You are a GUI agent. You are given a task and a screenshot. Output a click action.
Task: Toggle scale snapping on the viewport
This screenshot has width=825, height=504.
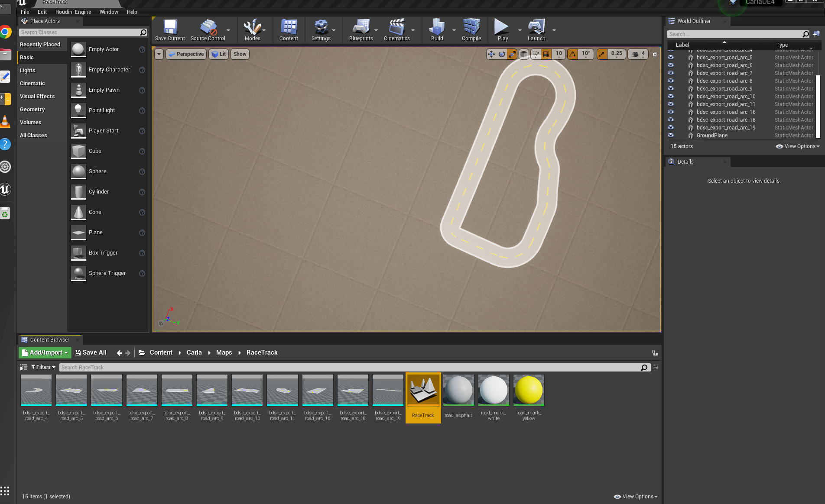pos(601,54)
